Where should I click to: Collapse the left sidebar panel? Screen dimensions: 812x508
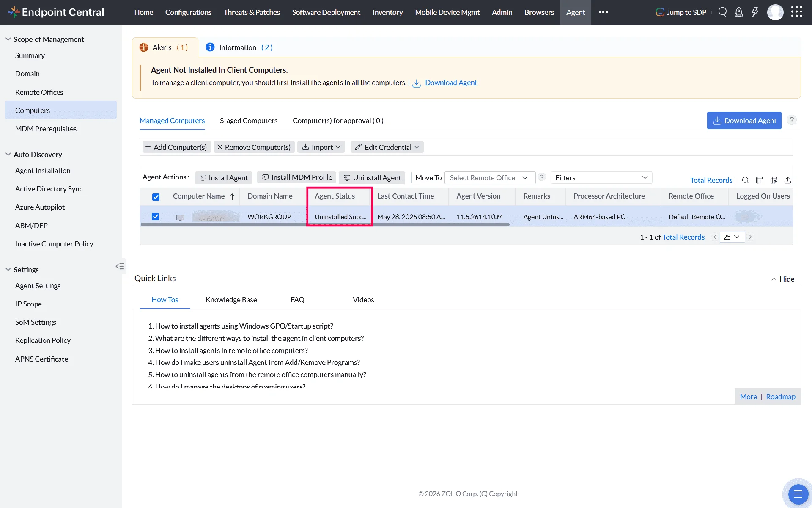120,266
